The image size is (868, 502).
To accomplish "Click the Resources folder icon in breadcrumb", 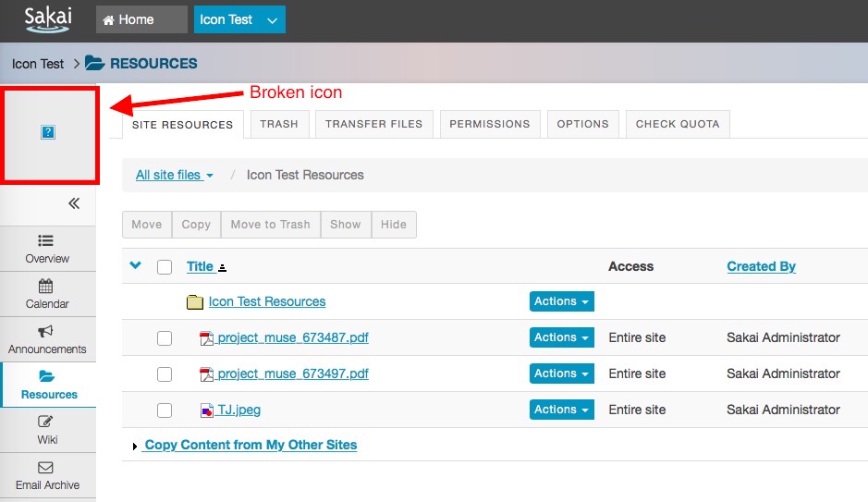I will coord(94,63).
